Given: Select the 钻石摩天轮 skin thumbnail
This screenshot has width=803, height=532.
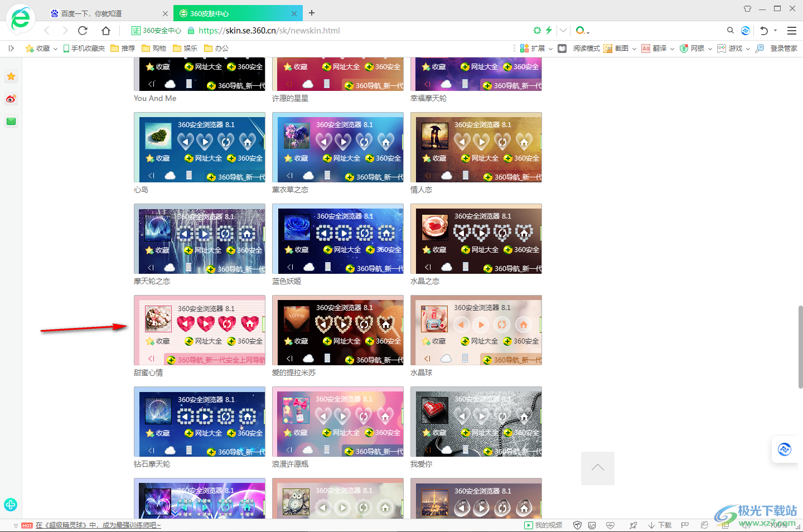Looking at the screenshot, I should (200, 422).
